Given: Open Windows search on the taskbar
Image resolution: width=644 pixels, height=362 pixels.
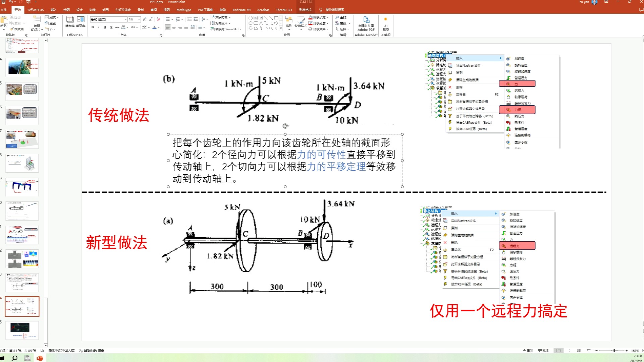Looking at the screenshot, I should [x=14, y=358].
